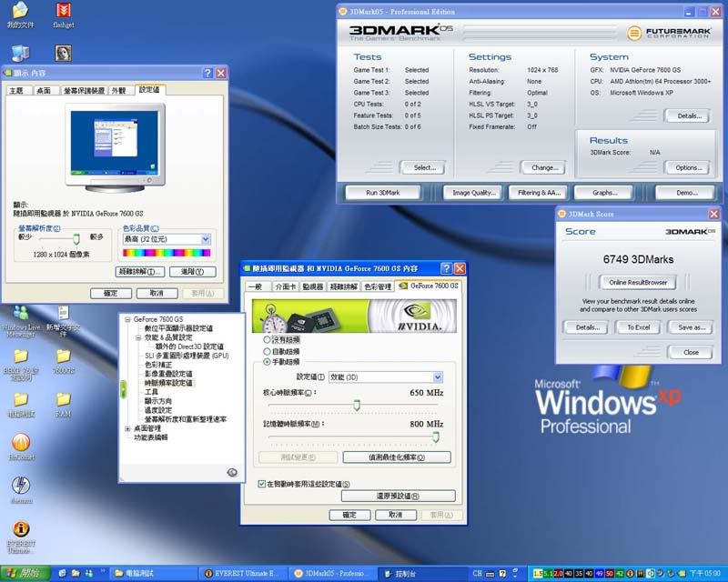Viewport: 728px width, 582px height.
Task: Click the Futuremark Corporation logo
Action: pos(670,33)
